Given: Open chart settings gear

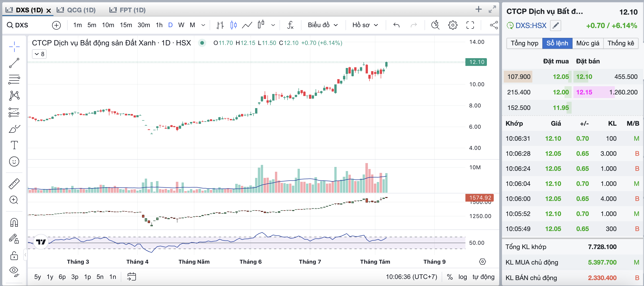Looking at the screenshot, I should (x=452, y=25).
